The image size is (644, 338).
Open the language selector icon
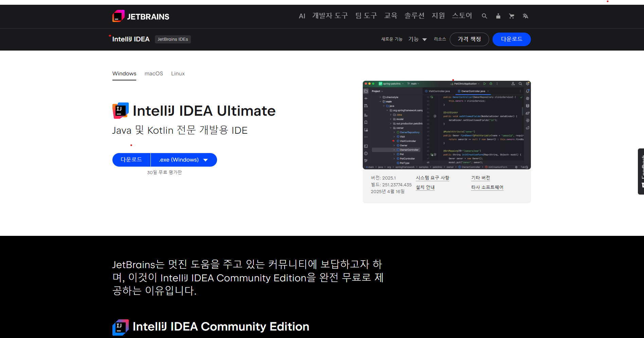(x=525, y=16)
